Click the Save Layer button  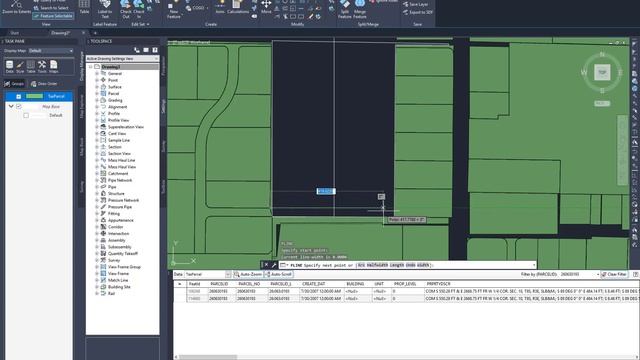[x=416, y=4]
